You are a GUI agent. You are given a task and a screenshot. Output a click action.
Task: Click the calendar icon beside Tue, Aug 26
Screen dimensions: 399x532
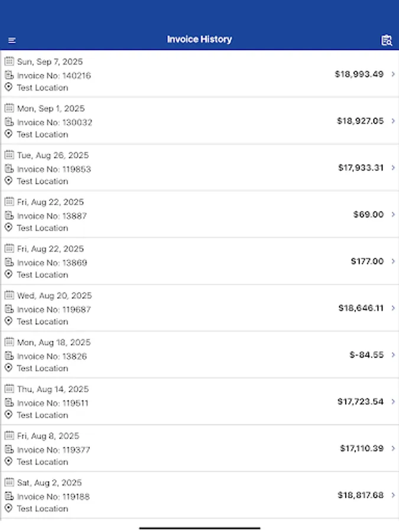[x=9, y=155]
